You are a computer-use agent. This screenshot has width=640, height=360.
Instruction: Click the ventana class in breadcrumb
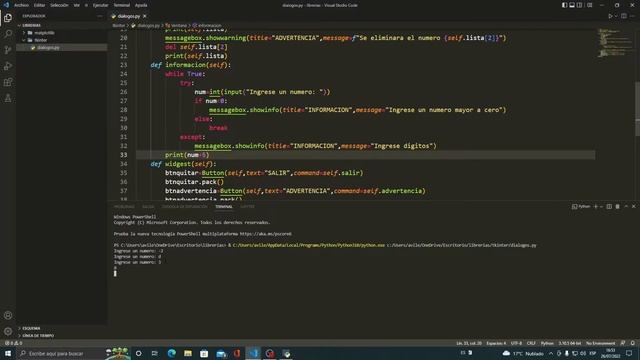point(176,25)
